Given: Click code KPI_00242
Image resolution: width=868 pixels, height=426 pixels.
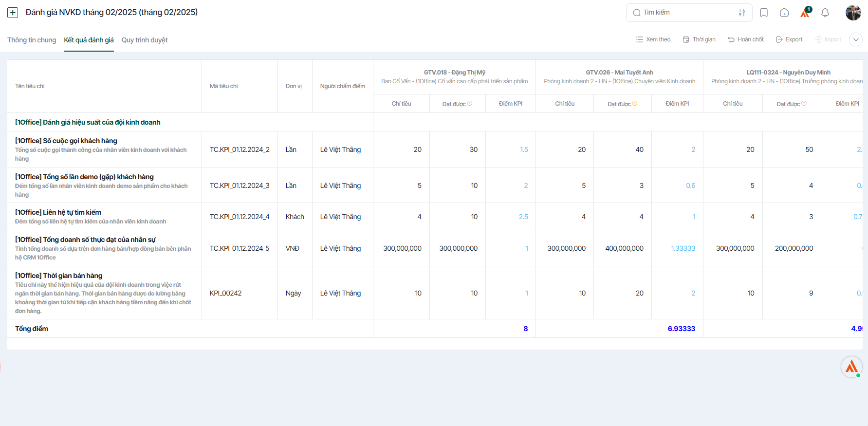Looking at the screenshot, I should point(226,293).
